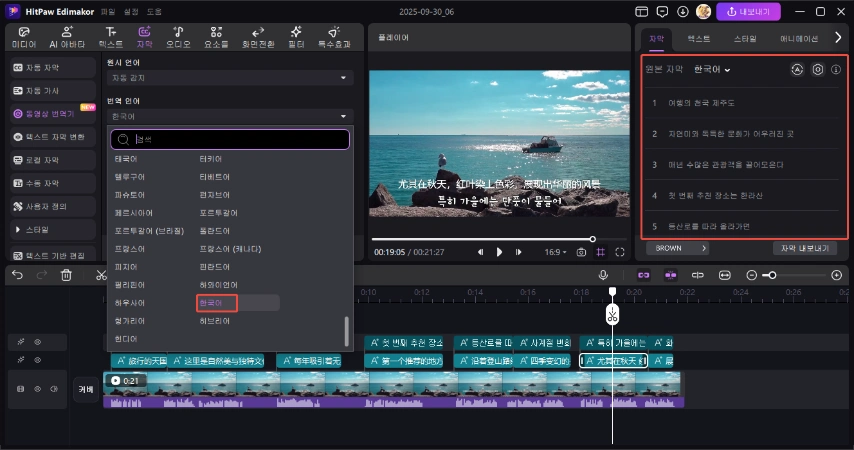The width and height of the screenshot is (854, 450).
Task: Expand the 원시 언어 source language dropdown
Action: click(230, 77)
